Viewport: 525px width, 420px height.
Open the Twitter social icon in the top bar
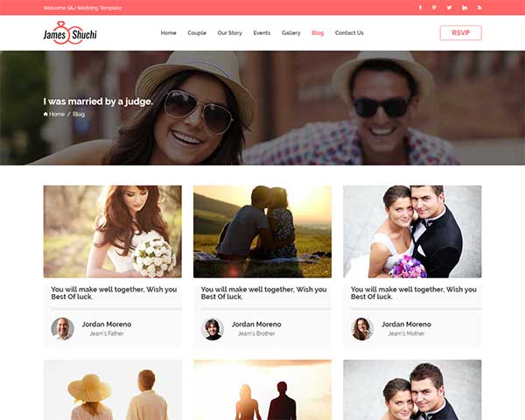point(450,8)
